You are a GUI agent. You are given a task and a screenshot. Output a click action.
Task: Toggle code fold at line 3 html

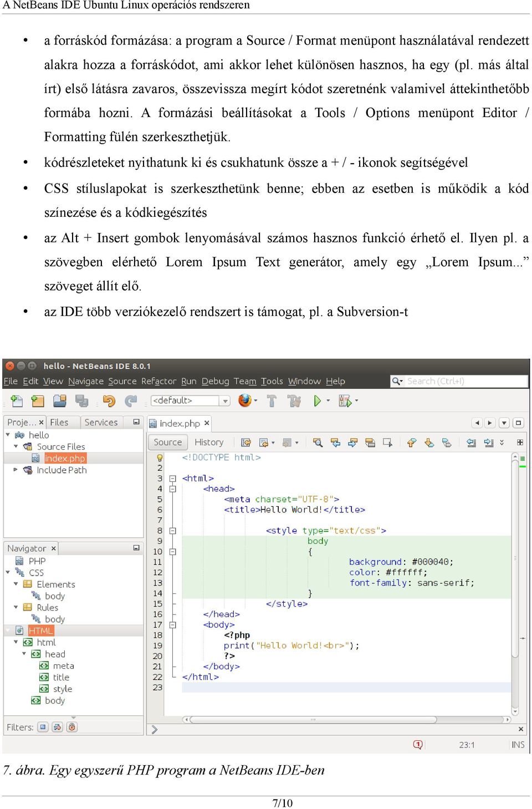tap(172, 479)
